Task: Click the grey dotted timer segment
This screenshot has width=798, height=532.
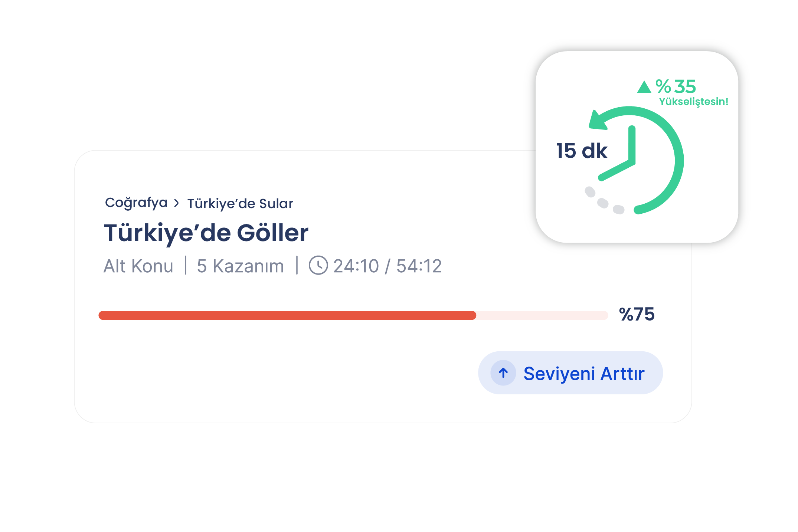Action: click(x=604, y=201)
